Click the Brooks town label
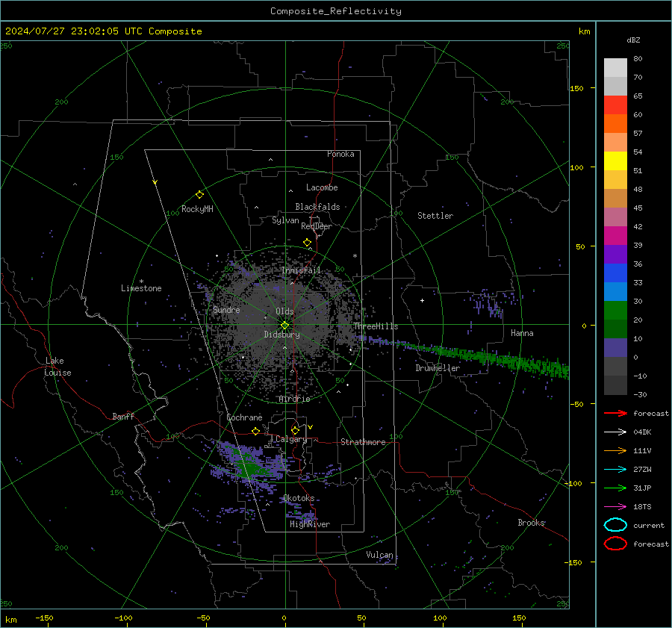 click(532, 523)
